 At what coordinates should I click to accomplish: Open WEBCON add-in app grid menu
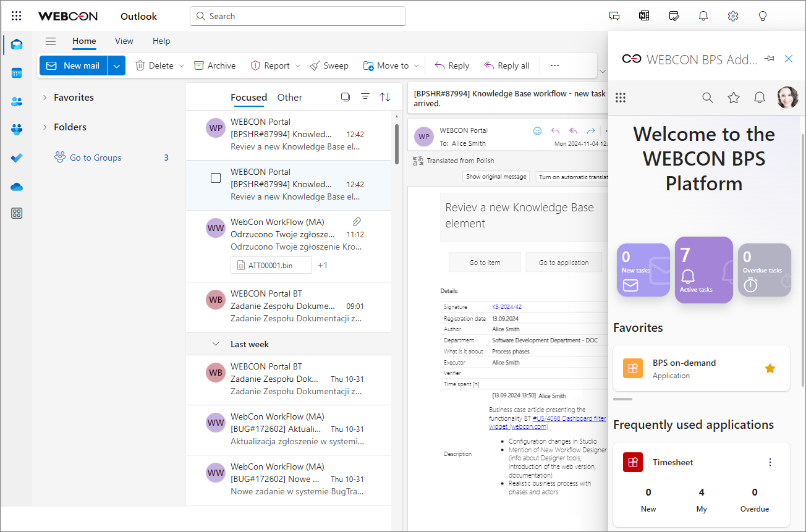621,98
